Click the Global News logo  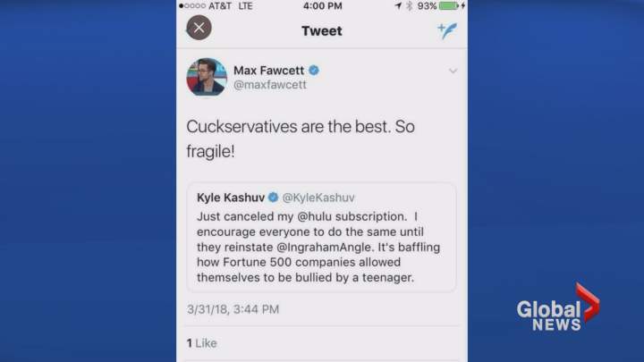point(558,307)
